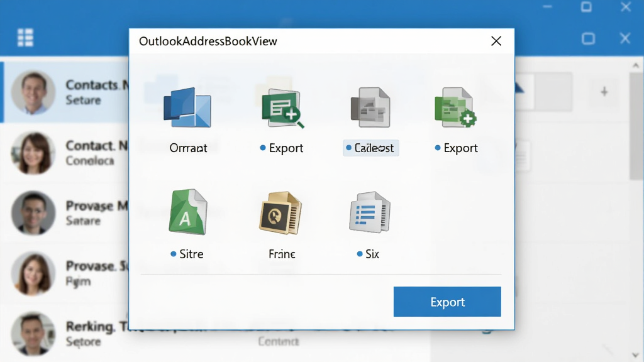644x362 pixels.
Task: Click the Frine label
Action: click(x=282, y=254)
